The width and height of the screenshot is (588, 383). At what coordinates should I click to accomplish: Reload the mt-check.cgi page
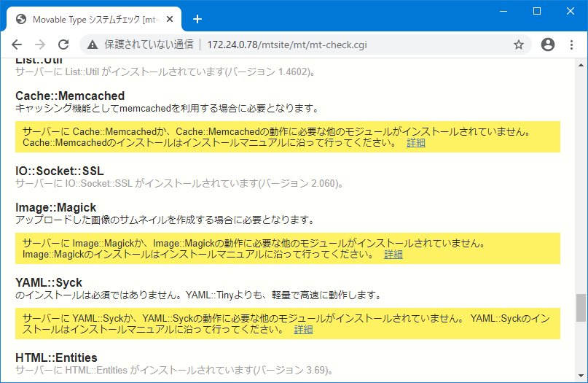63,45
